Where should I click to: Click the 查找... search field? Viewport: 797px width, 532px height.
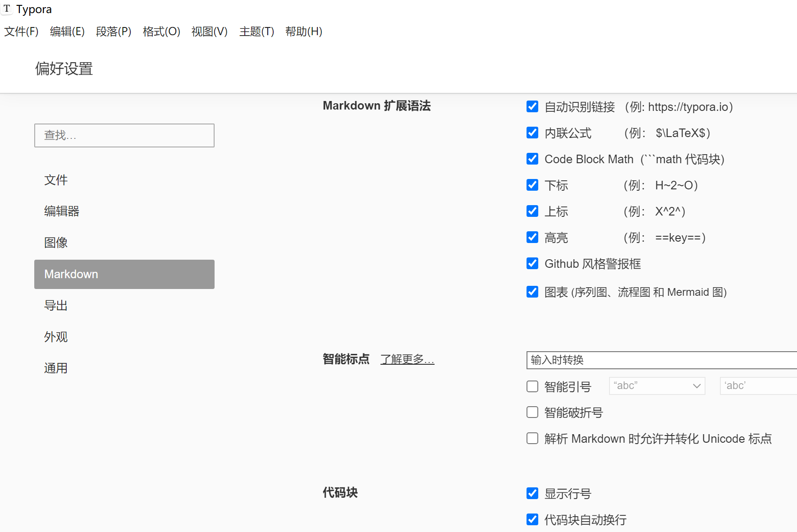coord(124,135)
